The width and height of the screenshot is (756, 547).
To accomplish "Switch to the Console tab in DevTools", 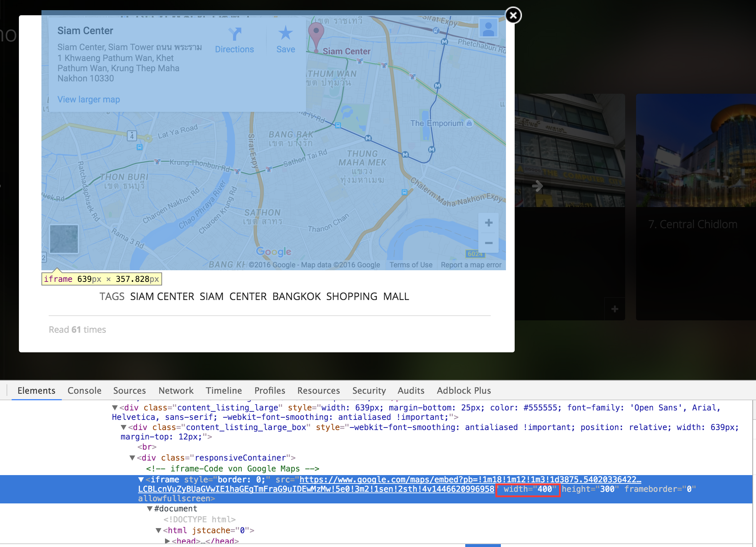I will point(84,390).
